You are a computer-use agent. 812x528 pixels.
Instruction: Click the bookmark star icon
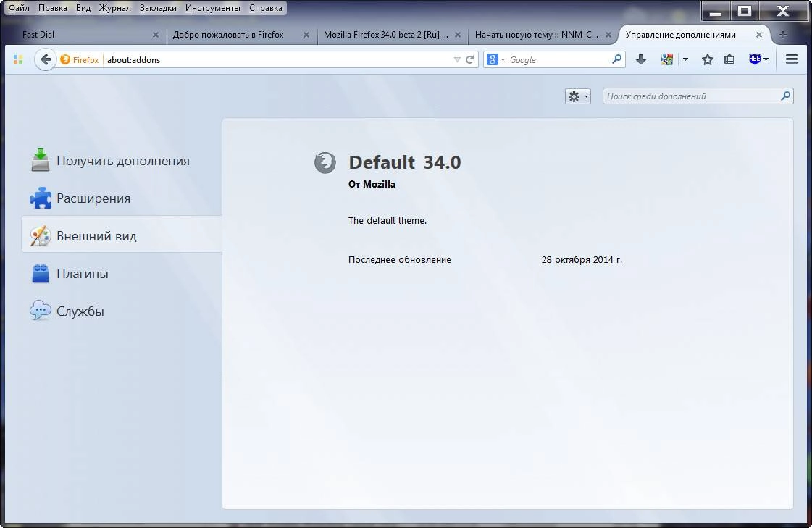pos(708,59)
